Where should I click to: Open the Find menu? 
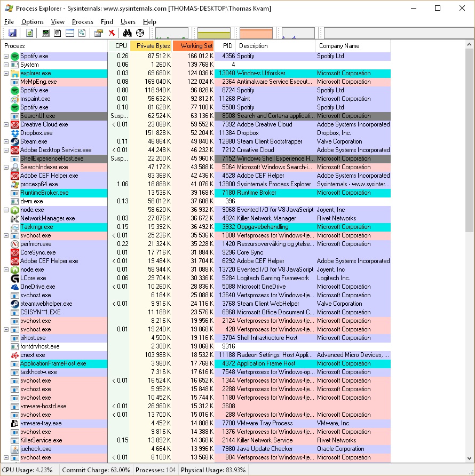107,22
